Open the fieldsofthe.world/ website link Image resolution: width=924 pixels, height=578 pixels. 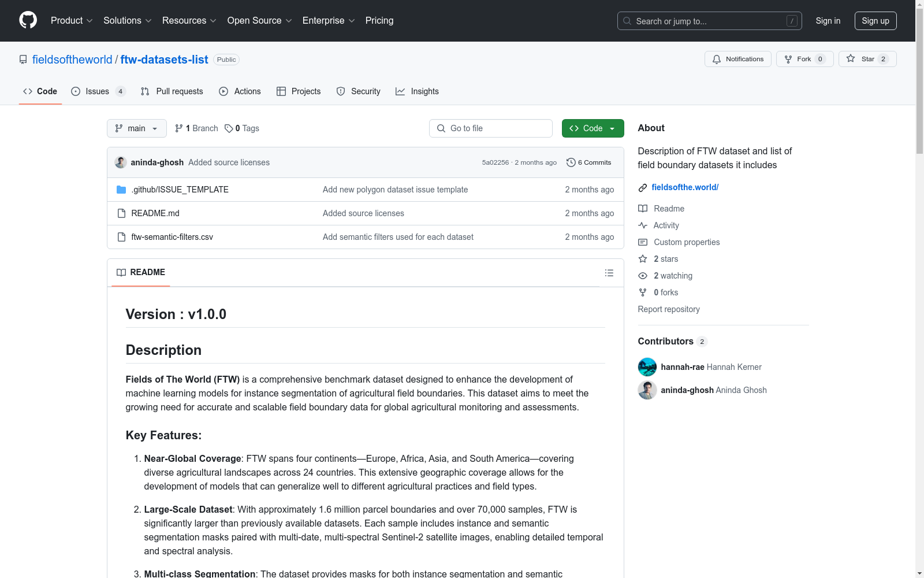[x=685, y=187]
